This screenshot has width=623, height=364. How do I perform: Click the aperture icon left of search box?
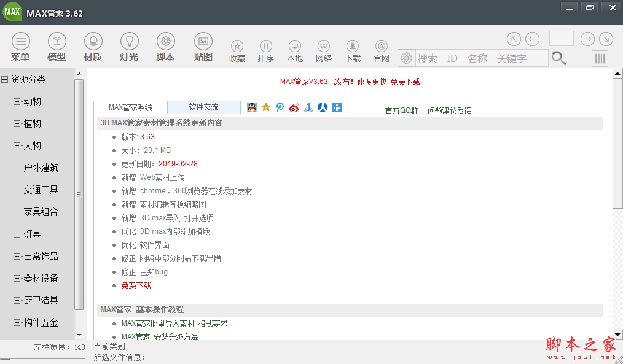407,58
